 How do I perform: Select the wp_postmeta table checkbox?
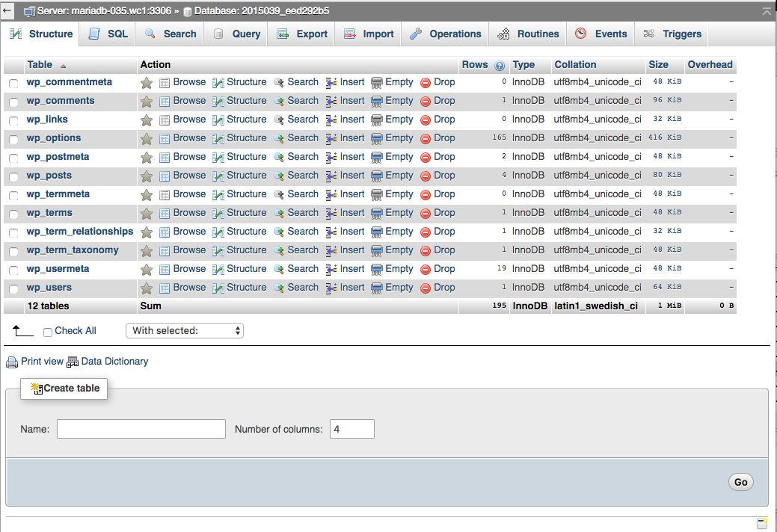(x=14, y=158)
